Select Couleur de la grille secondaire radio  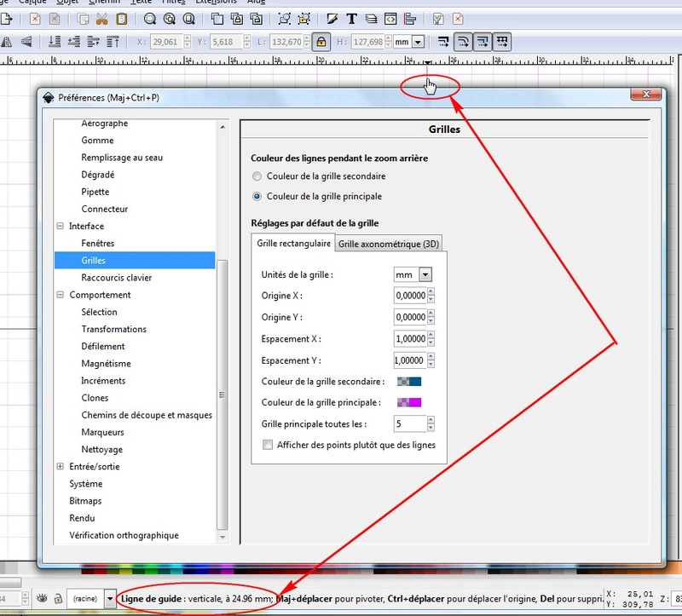point(257,176)
